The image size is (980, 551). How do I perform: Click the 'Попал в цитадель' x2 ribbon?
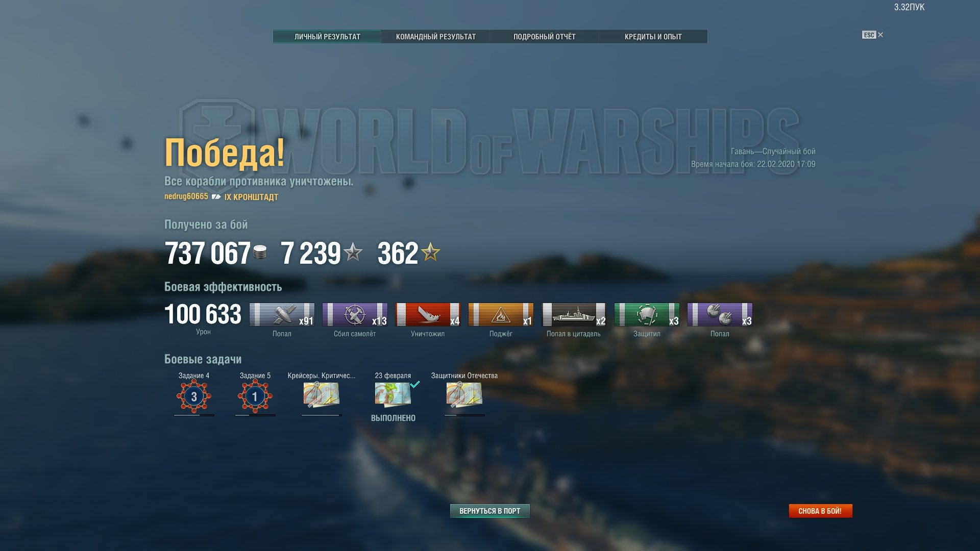[574, 315]
